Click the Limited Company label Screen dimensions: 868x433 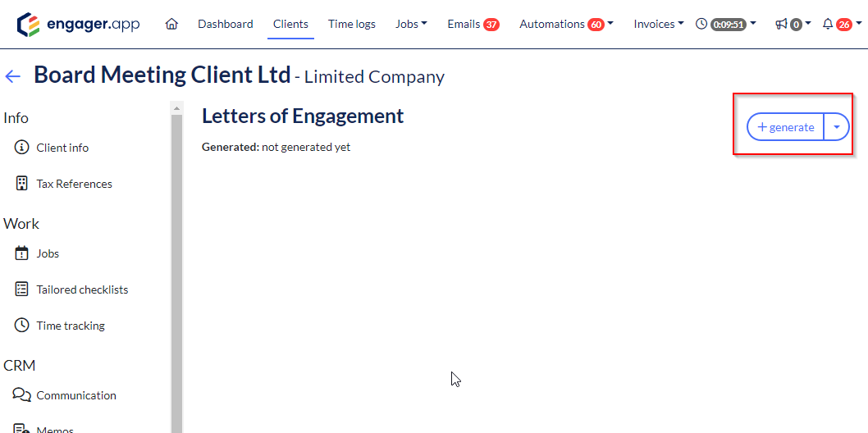pos(375,77)
